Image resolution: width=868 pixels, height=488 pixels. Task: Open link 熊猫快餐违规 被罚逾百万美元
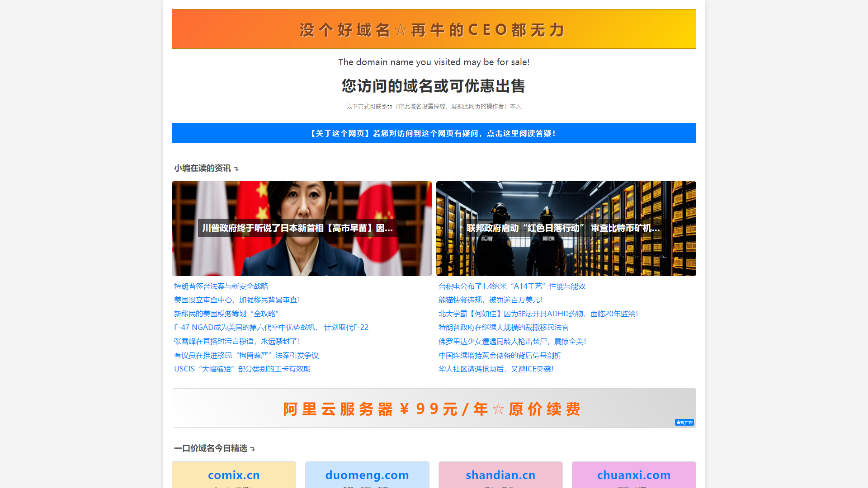click(491, 300)
